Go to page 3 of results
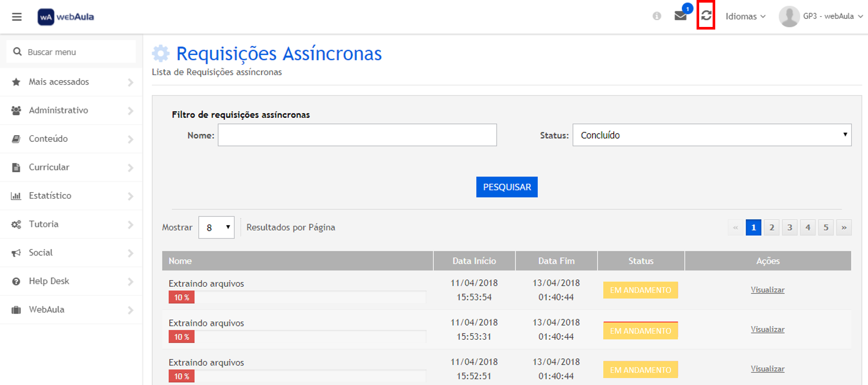Viewport: 868px width, 385px height. click(789, 227)
